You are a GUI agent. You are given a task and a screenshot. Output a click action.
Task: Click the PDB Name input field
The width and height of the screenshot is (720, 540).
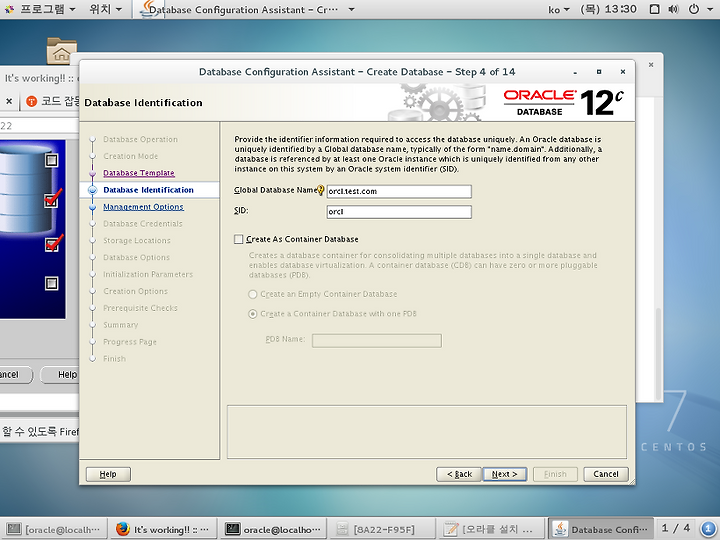tap(377, 340)
